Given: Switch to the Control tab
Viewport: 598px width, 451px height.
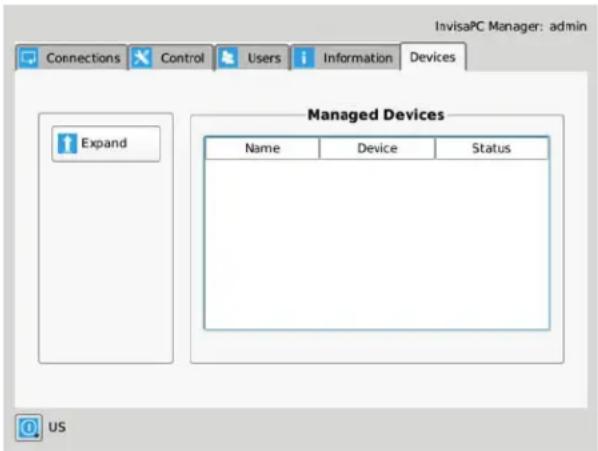Looking at the screenshot, I should pos(170,58).
